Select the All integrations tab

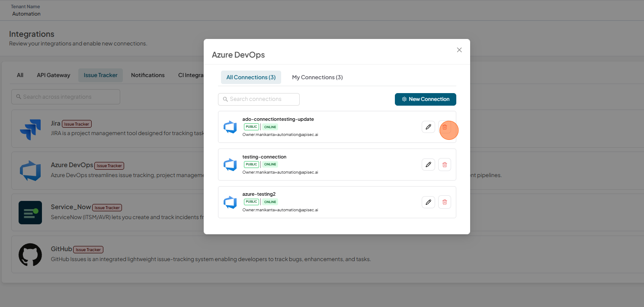click(20, 75)
